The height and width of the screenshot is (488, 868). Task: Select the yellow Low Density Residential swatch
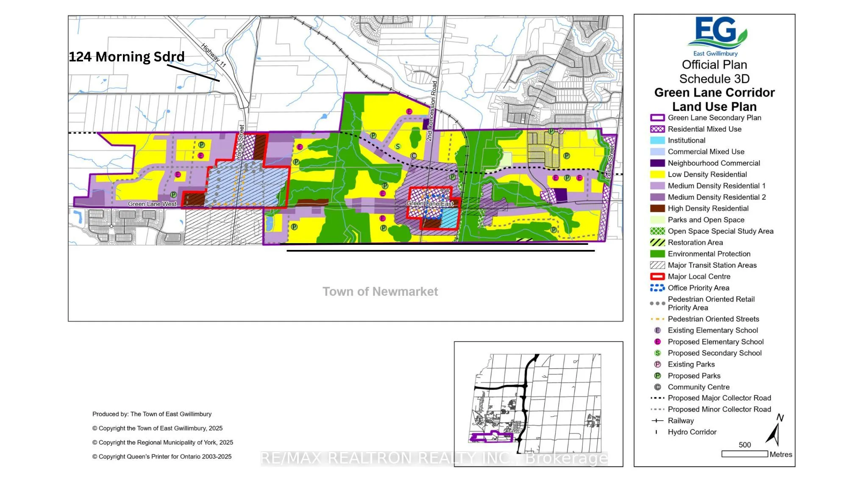coord(657,174)
